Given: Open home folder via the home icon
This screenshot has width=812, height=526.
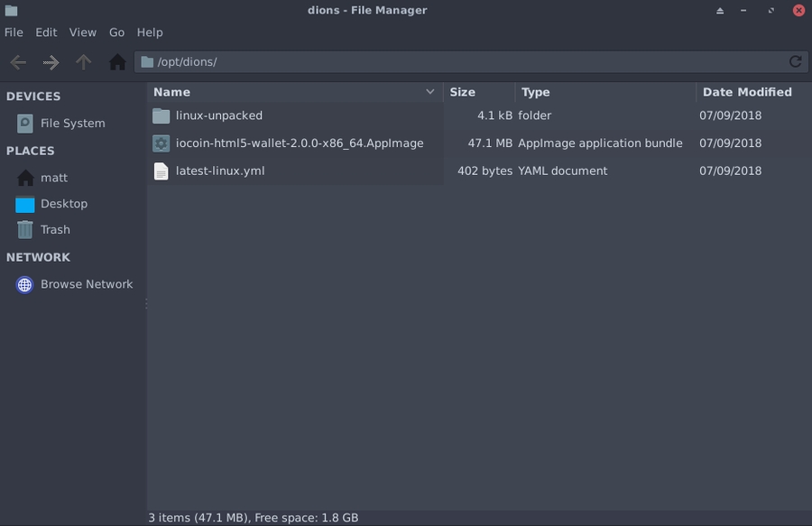Looking at the screenshot, I should click(117, 61).
